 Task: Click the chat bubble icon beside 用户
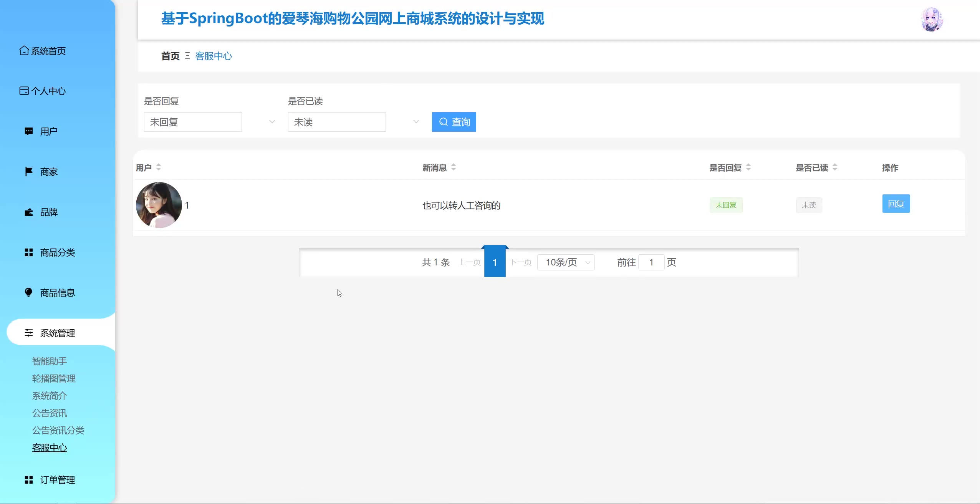29,131
